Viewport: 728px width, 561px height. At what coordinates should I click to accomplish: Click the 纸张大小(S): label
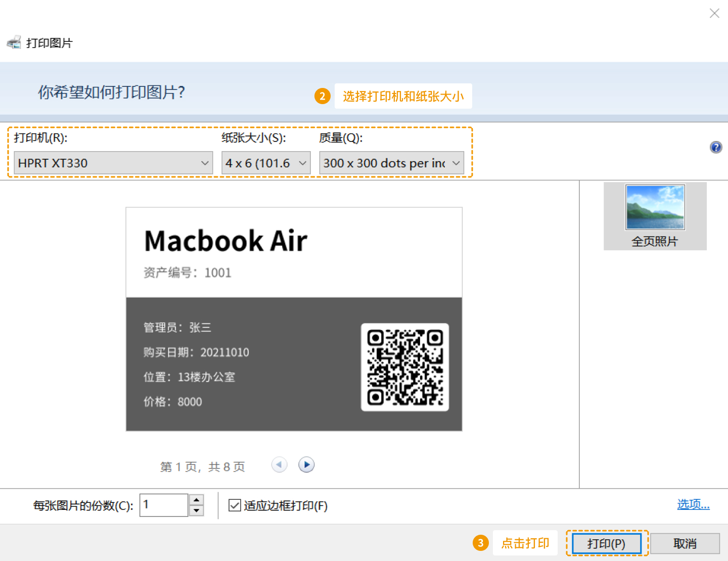coord(254,137)
